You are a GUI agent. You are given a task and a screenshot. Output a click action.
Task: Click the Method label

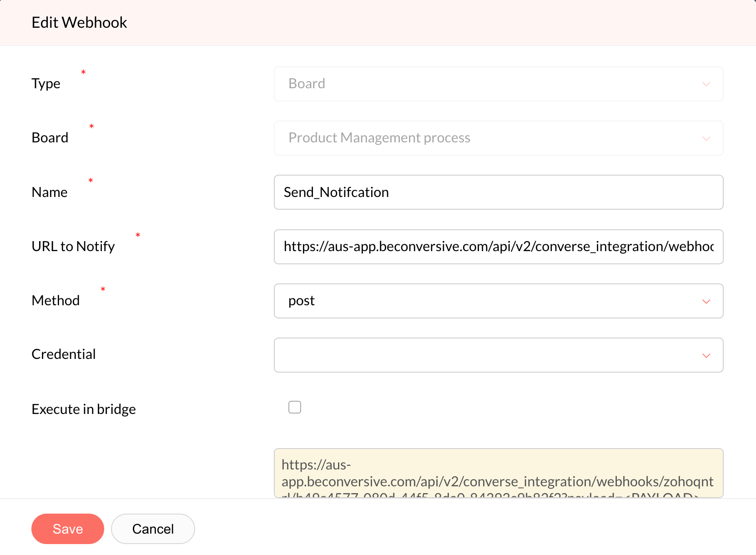tap(55, 300)
